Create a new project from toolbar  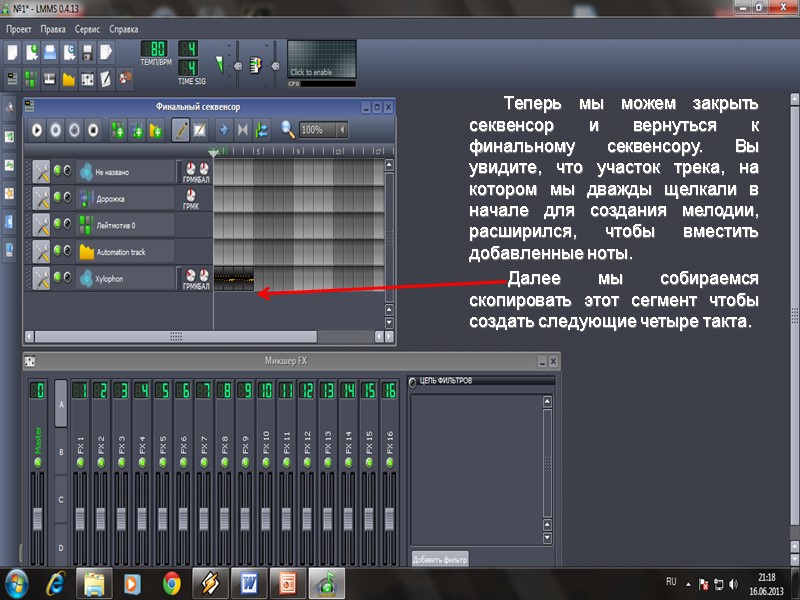coord(12,52)
